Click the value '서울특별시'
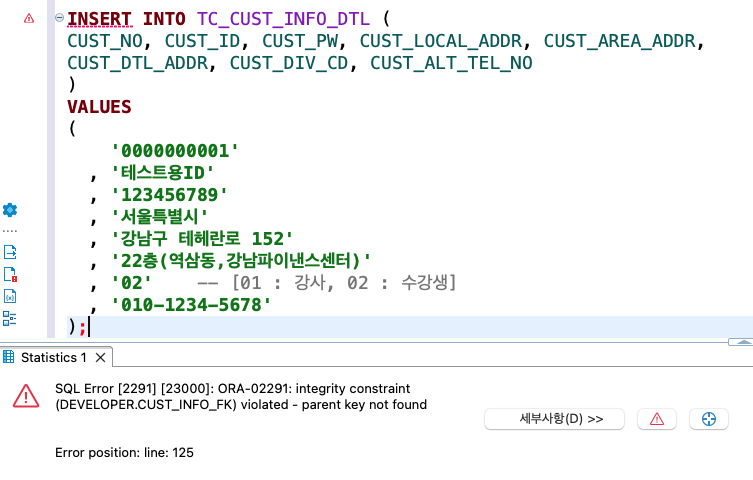The height and width of the screenshot is (480, 753). [x=159, y=216]
